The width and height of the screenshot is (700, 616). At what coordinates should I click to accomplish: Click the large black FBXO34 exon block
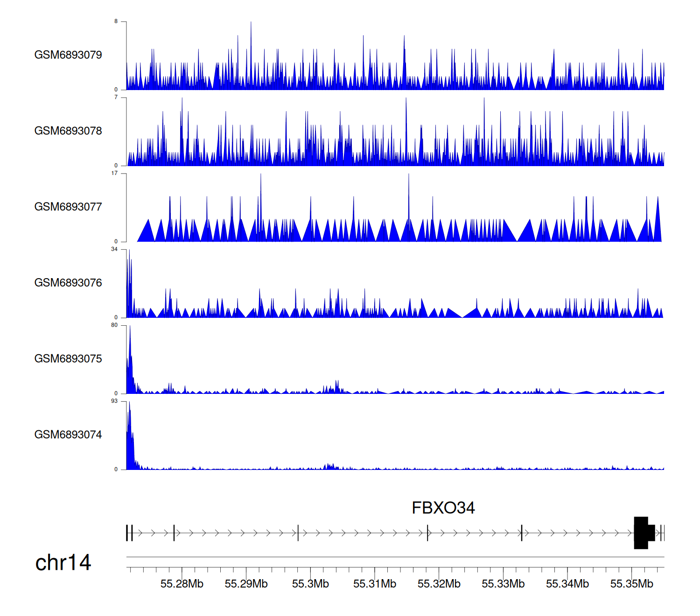point(641,533)
